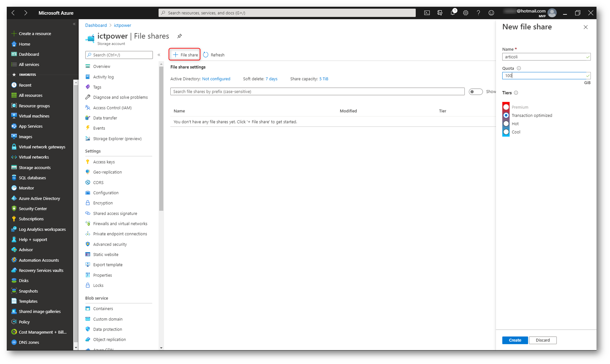Collapse the storage account resource menu

[159, 55]
